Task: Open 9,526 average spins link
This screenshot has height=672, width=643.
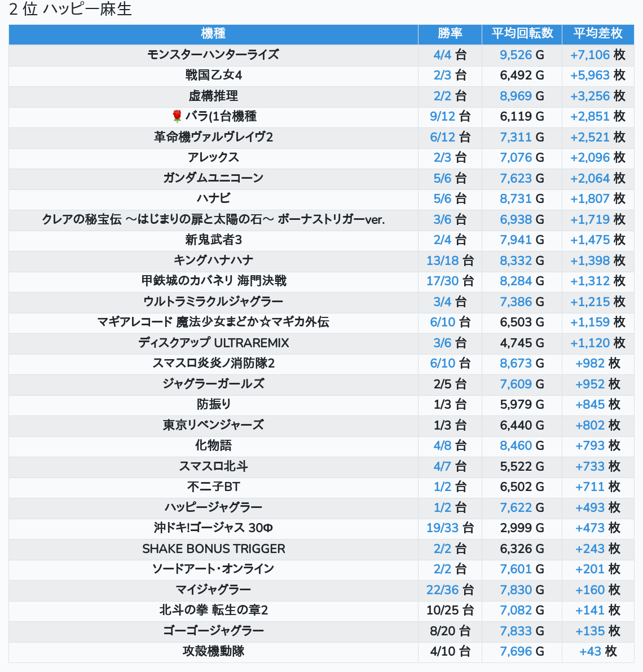Action: [x=516, y=55]
